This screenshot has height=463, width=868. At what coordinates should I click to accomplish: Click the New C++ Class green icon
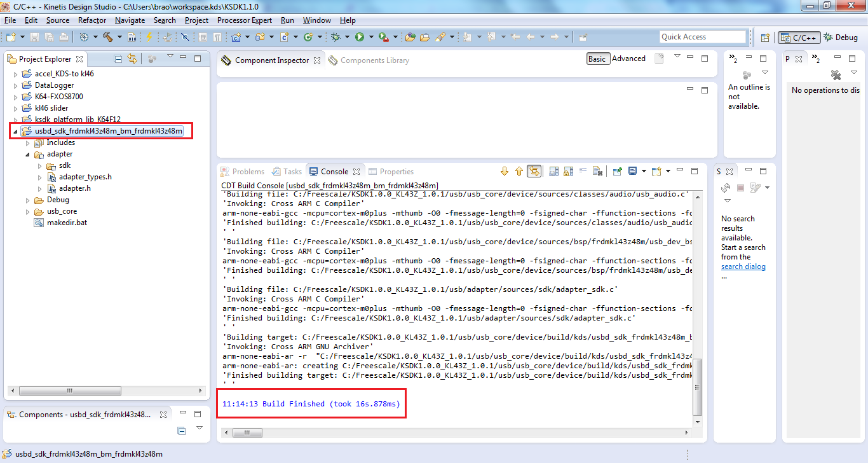(x=308, y=37)
